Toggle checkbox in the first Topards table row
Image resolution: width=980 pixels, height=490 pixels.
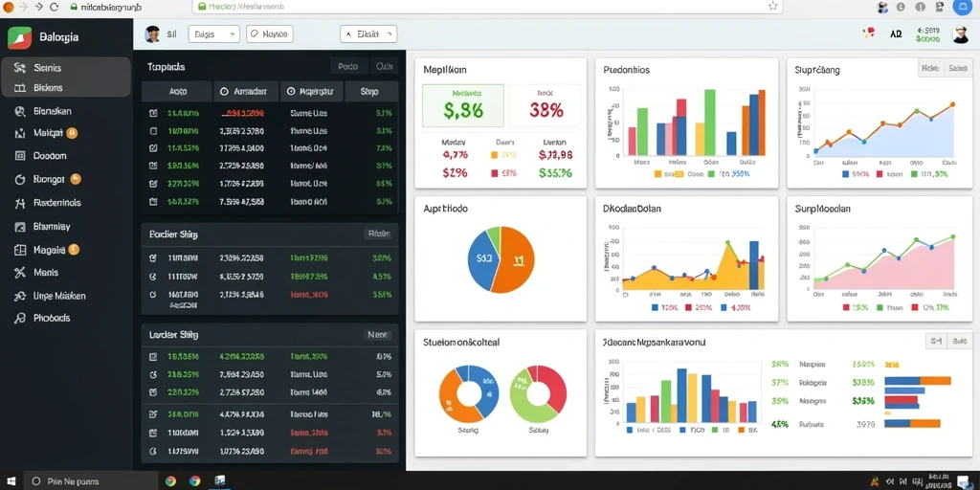tap(153, 114)
